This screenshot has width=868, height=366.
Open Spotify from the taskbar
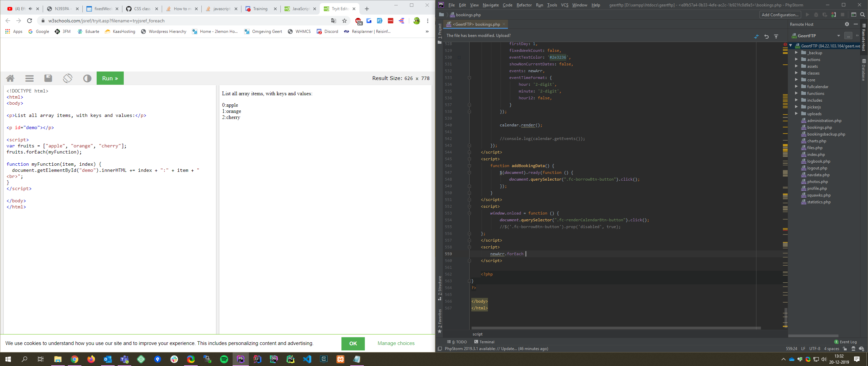224,359
